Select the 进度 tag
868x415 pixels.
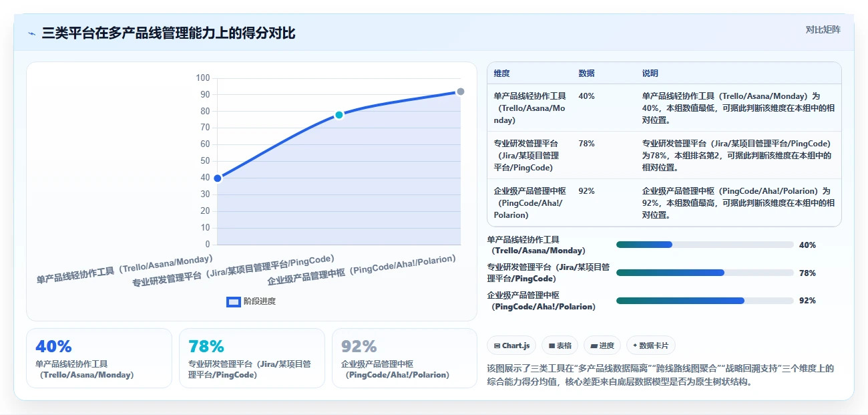[602, 345]
